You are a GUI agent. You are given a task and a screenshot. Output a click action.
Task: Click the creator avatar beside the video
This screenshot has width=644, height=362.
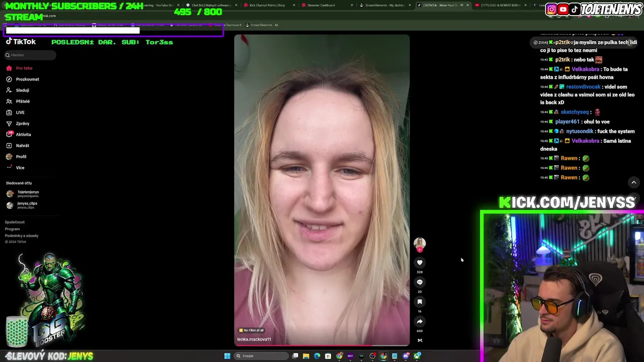420,243
